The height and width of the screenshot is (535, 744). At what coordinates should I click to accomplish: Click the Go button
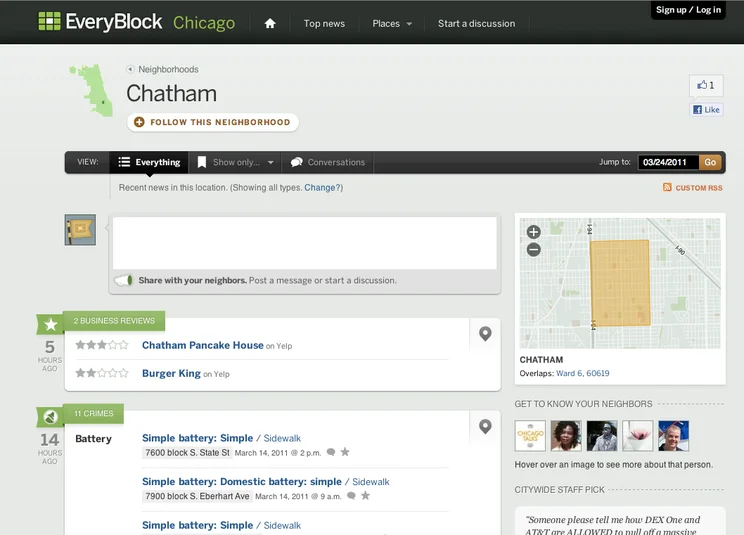pos(710,162)
